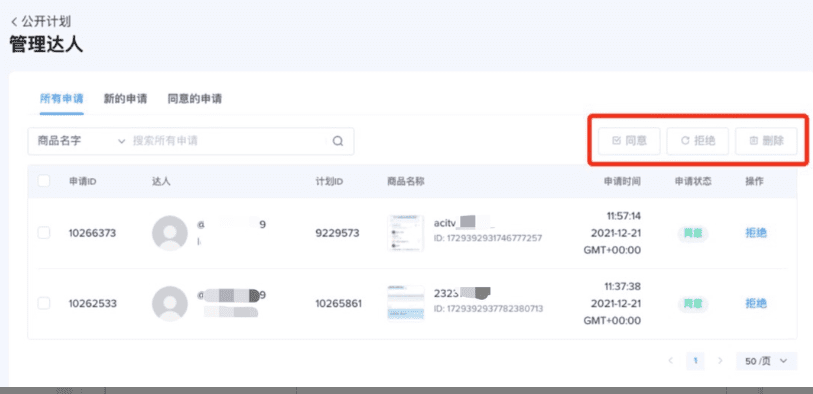Check the box for application 10266373
The width and height of the screenshot is (813, 394).
coord(44,233)
